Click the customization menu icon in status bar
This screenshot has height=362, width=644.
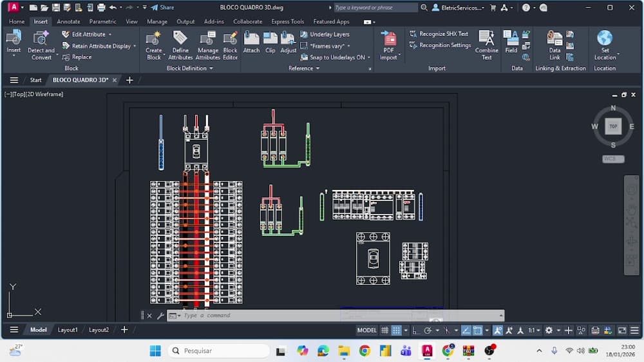point(634,330)
